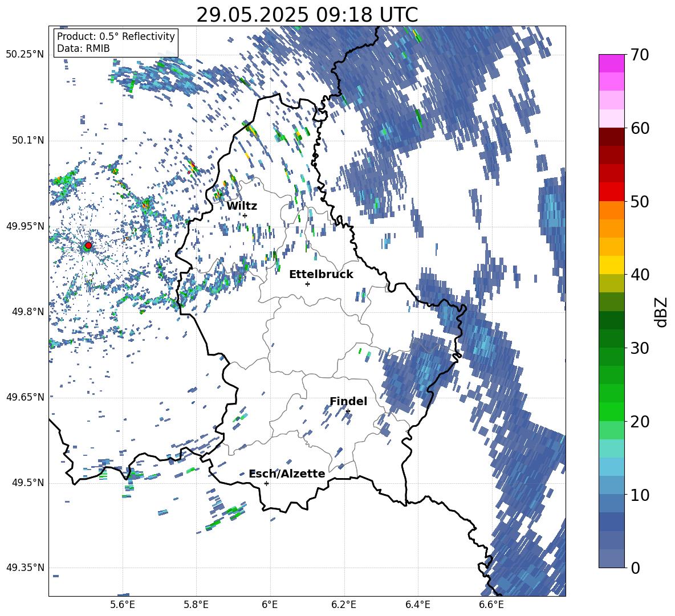Click the 50.1°N latitude label
This screenshot has width=675, height=616.
coord(28,140)
